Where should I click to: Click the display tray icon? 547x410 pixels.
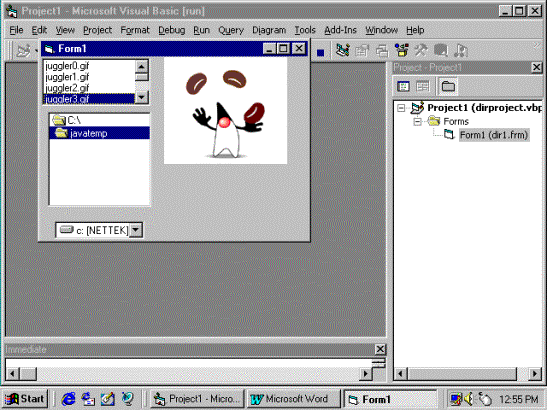pos(456,399)
